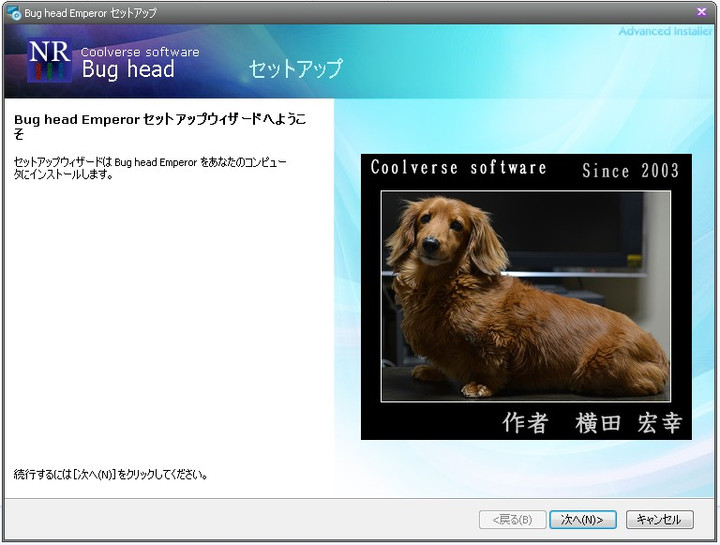Click the disabled <戻る(B) Back button

pyautogui.click(x=513, y=520)
